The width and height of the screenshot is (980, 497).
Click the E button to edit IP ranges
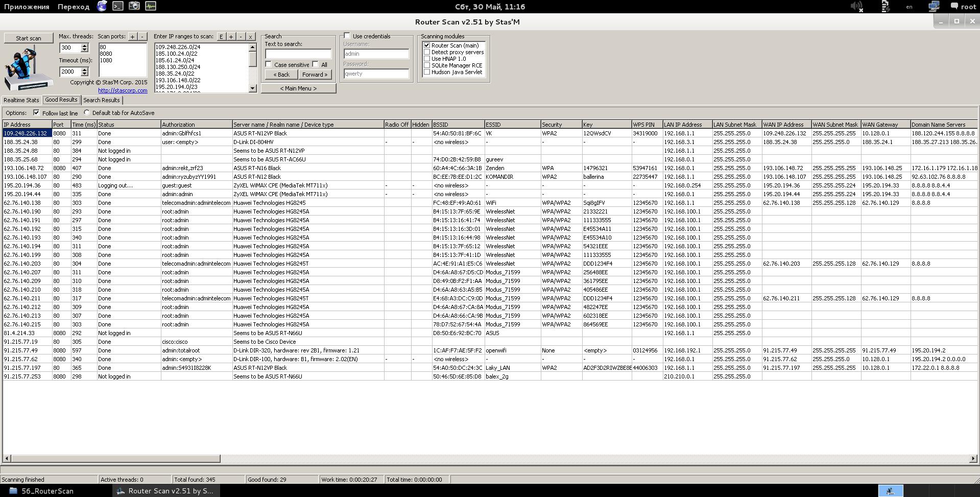click(221, 37)
